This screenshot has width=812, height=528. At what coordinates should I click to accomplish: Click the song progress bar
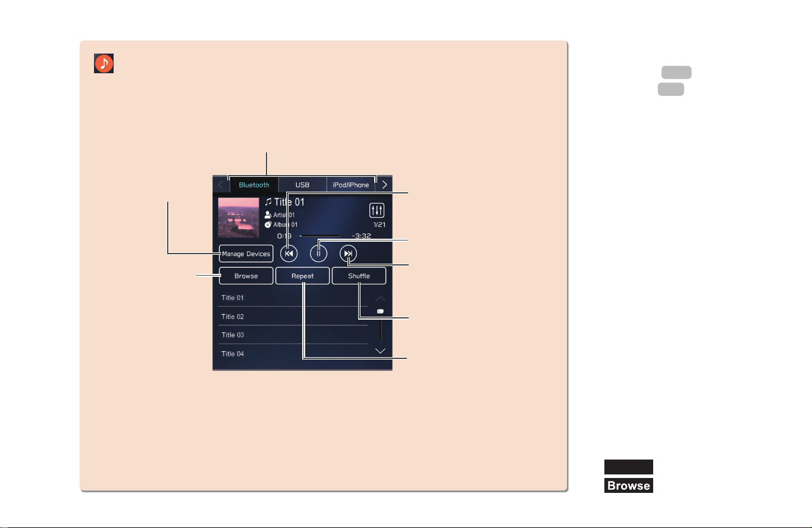[x=319, y=236]
